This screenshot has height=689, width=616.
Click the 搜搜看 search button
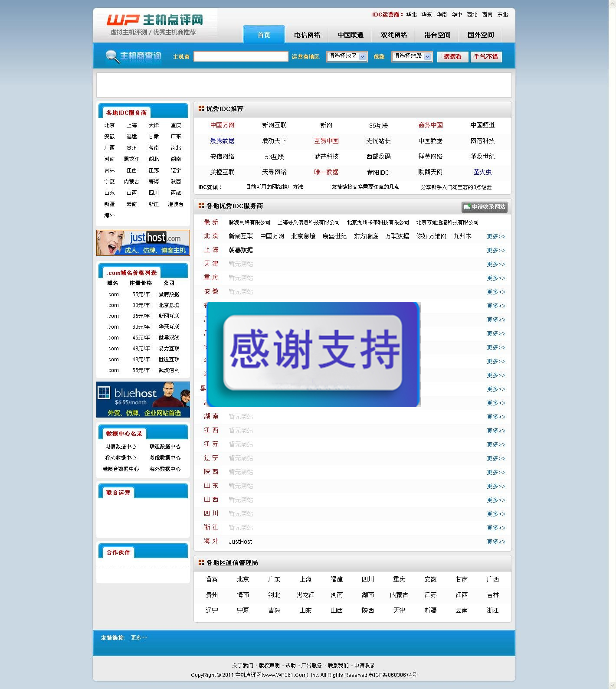click(452, 57)
